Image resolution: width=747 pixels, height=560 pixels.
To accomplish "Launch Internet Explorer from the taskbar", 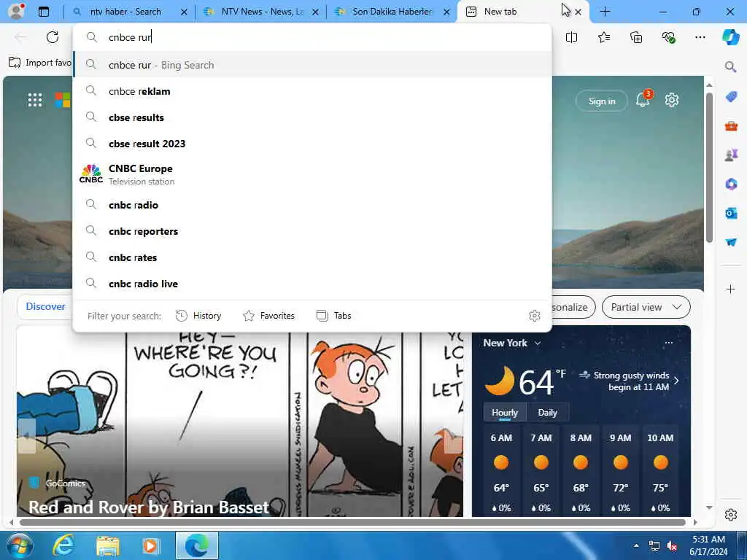I will [x=63, y=545].
